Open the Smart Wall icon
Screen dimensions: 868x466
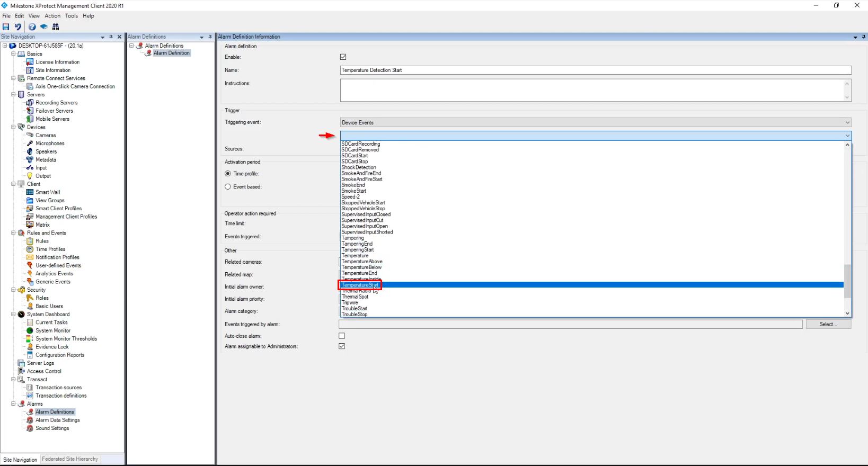click(30, 192)
